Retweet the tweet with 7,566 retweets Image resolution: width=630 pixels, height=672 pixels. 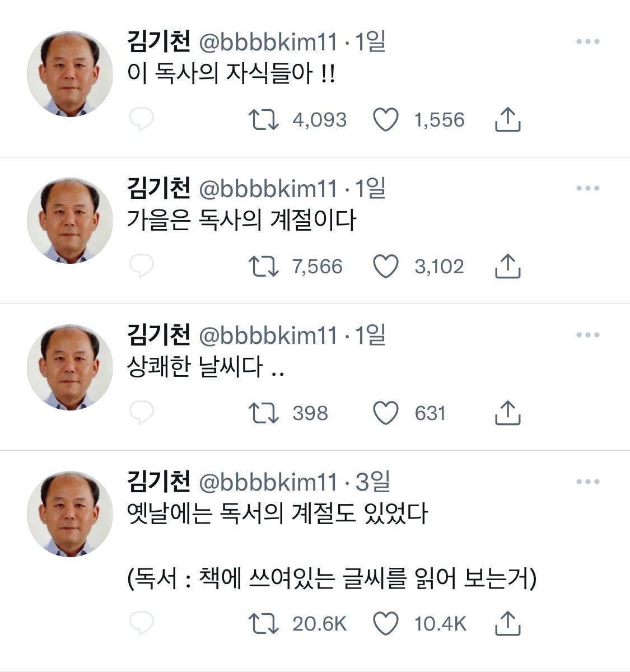[263, 267]
